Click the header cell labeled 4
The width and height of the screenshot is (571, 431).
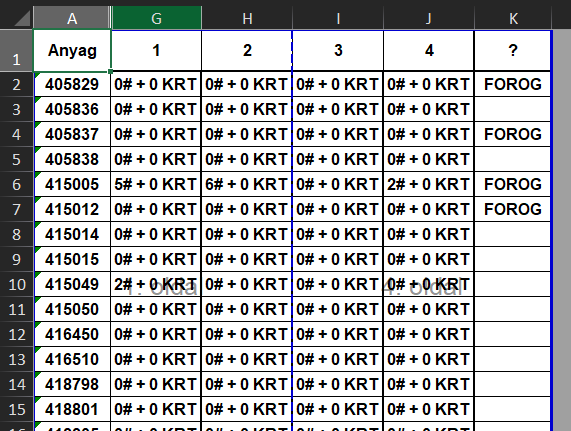(429, 51)
